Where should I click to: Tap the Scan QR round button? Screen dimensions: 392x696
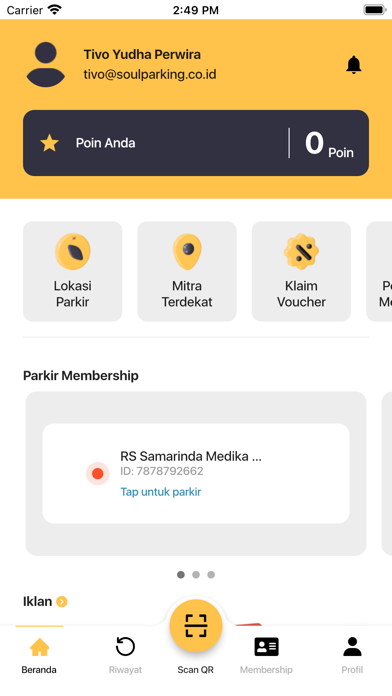[196, 625]
